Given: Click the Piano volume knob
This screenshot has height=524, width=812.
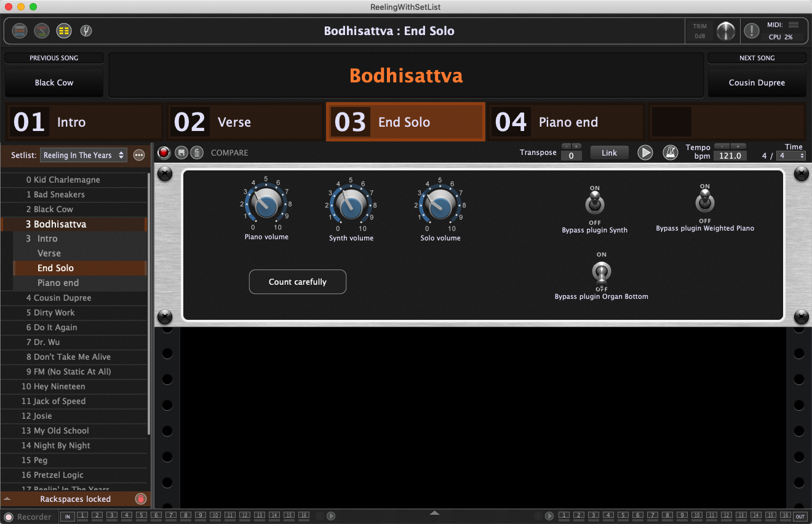Looking at the screenshot, I should pos(266,205).
